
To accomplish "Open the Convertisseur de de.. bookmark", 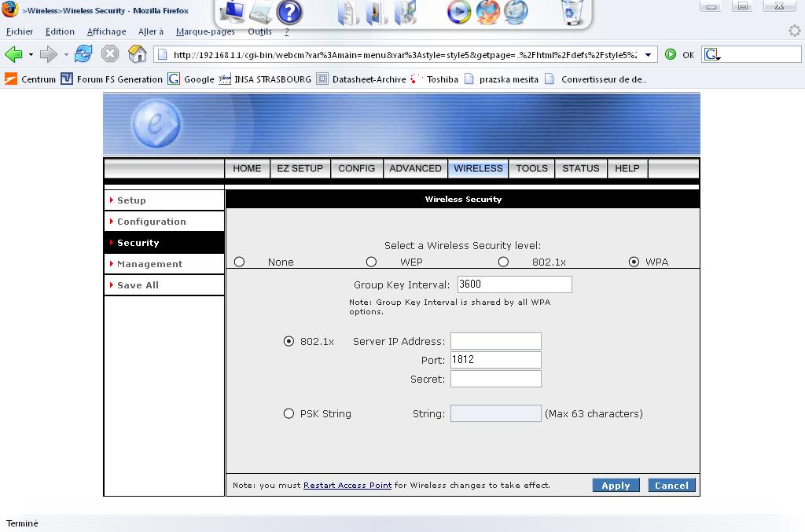I will 596,79.
